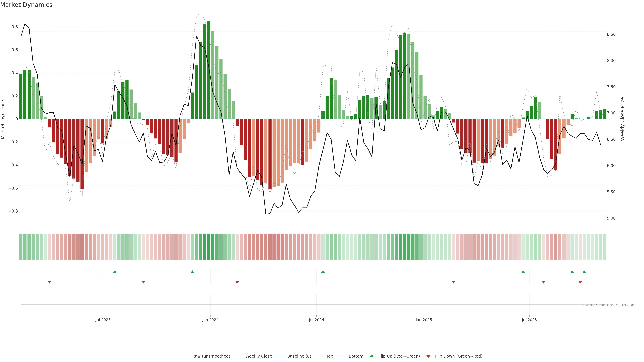
Task: Click the leftmost red flip-down triangle marker
Action: click(x=49, y=282)
